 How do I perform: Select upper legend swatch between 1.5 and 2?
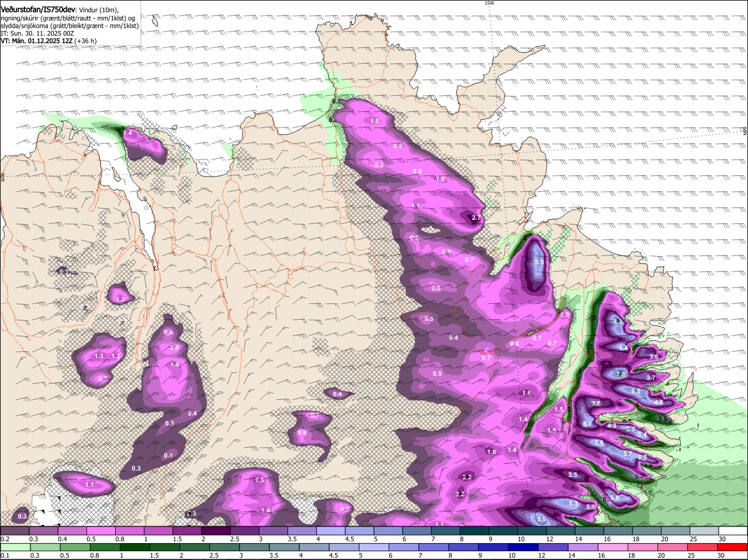(187, 531)
